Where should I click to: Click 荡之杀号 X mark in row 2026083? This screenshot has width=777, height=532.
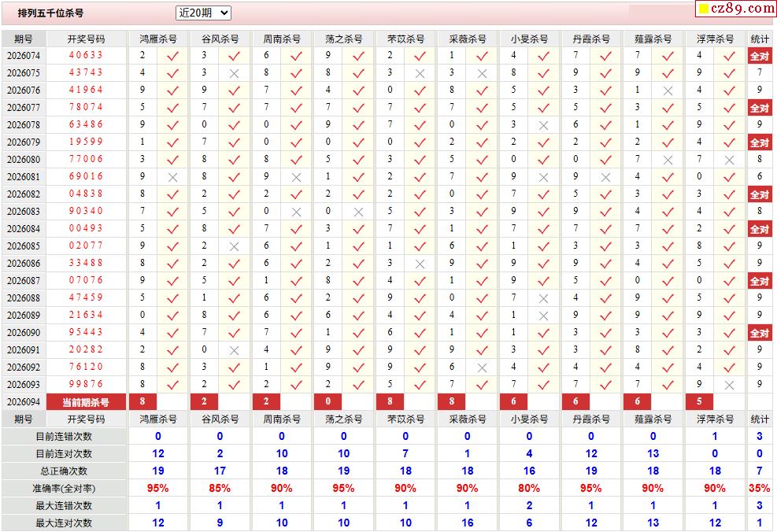[x=358, y=212]
